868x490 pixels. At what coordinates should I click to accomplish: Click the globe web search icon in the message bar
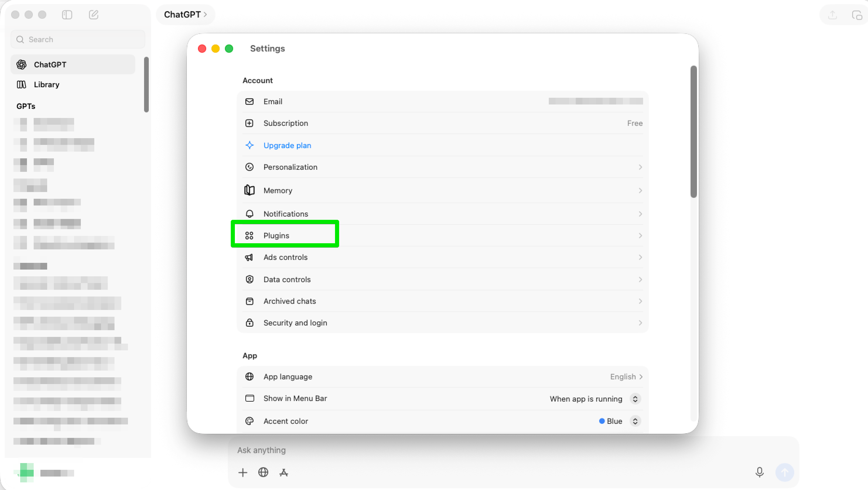263,472
